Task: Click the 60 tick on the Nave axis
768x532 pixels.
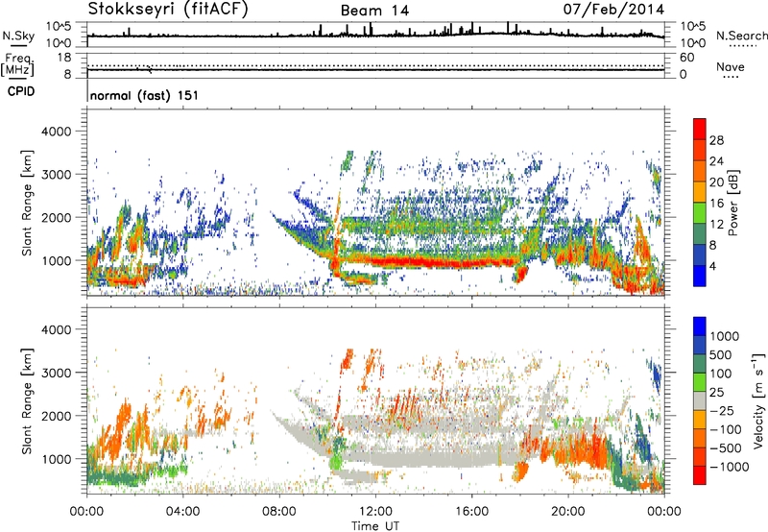Action: pyautogui.click(x=686, y=58)
